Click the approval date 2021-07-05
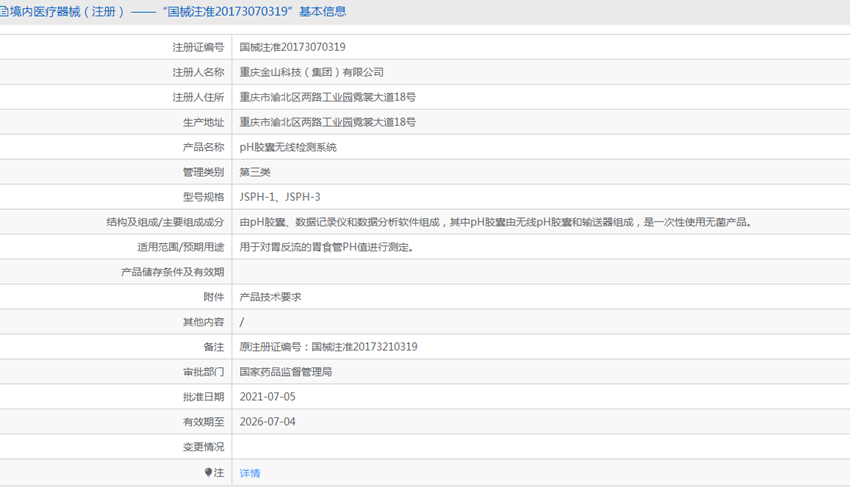Viewport: 850px width, 487px height. coord(267,396)
